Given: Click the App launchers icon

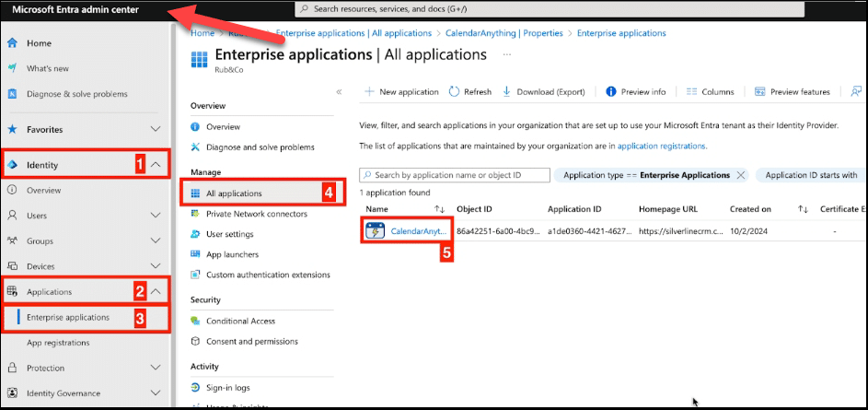Looking at the screenshot, I should tap(195, 254).
